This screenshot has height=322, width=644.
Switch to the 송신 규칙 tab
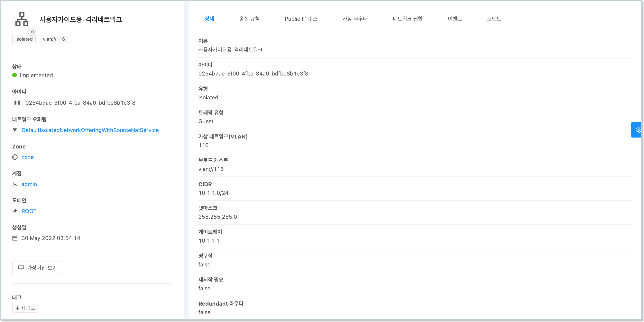[x=249, y=19]
